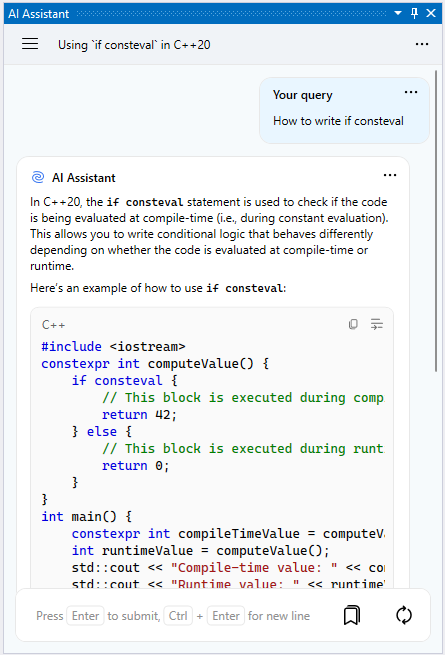Click 'int runtimeValue = computeValue();' line

pyautogui.click(x=201, y=551)
